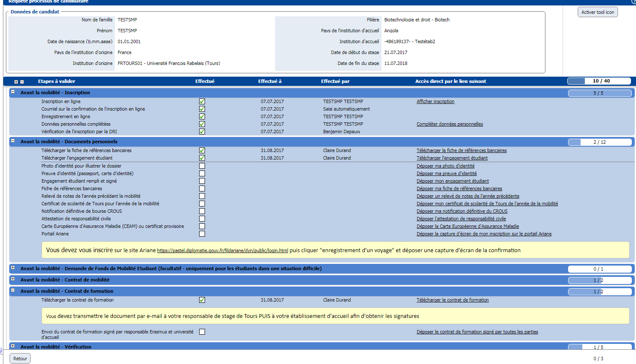Open 'Déposer le contrat de formation signé' link
The image size is (636, 364).
tap(477, 332)
